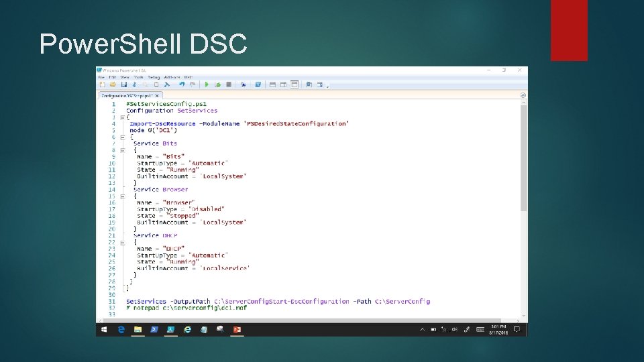The height and width of the screenshot is (362, 644).
Task: Show the script pane on top layout icon
Action: click(x=272, y=84)
